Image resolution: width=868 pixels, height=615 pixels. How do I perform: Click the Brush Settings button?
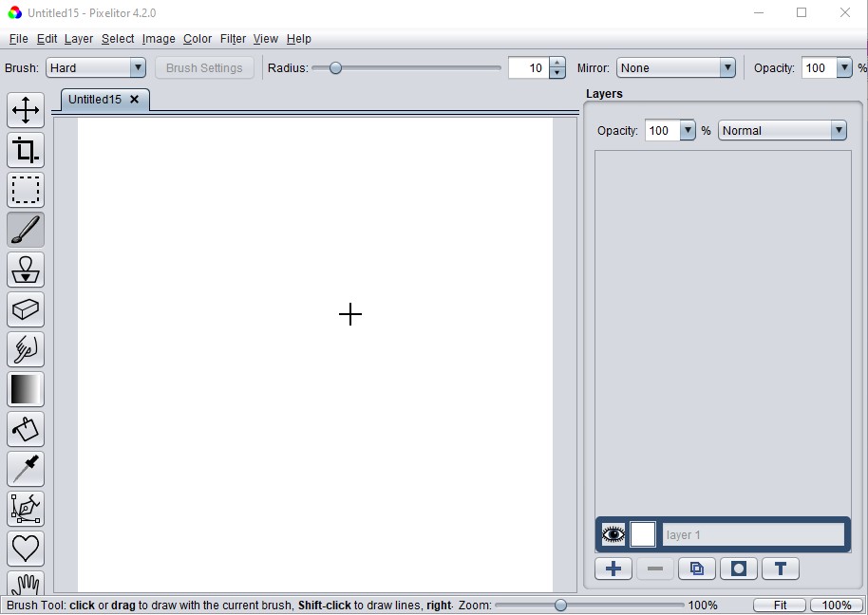[204, 68]
